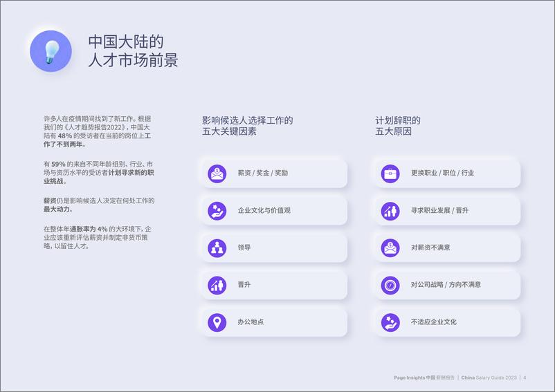The width and height of the screenshot is (555, 392).
Task: Click the hand-with-stars icon next to 不适应企业文化
Action: tap(390, 322)
